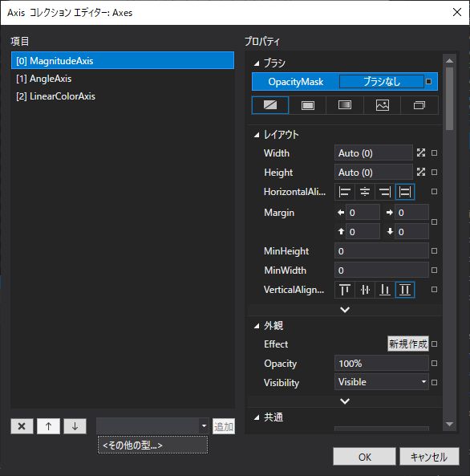Show advanced layout properties chevron

pyautogui.click(x=345, y=310)
